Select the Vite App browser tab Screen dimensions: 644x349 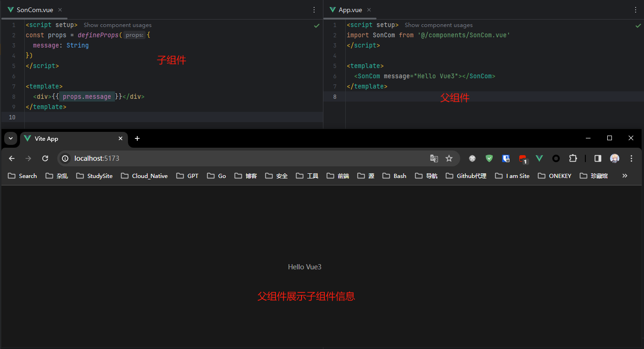[x=73, y=138]
